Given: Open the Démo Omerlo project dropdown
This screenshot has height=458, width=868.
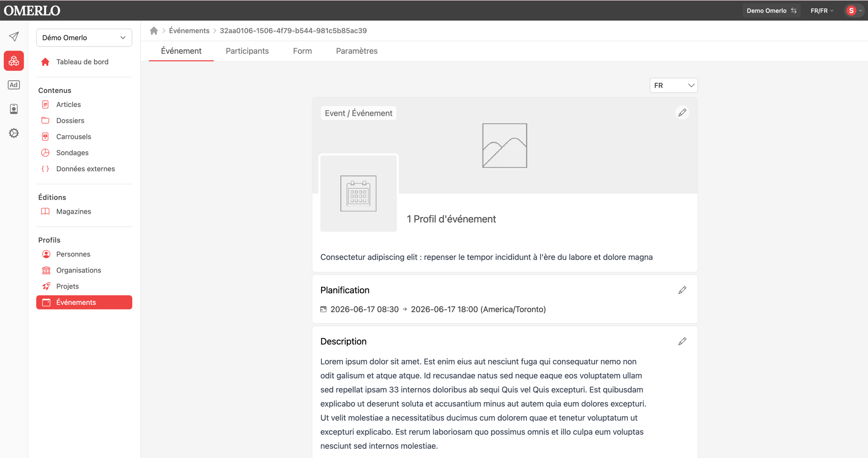Looking at the screenshot, I should pyautogui.click(x=84, y=37).
